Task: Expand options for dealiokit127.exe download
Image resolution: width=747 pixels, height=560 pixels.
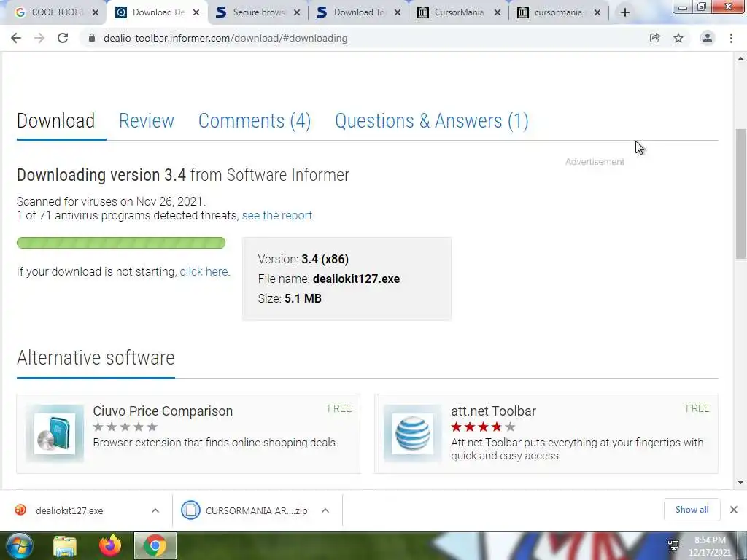Action: (155, 510)
